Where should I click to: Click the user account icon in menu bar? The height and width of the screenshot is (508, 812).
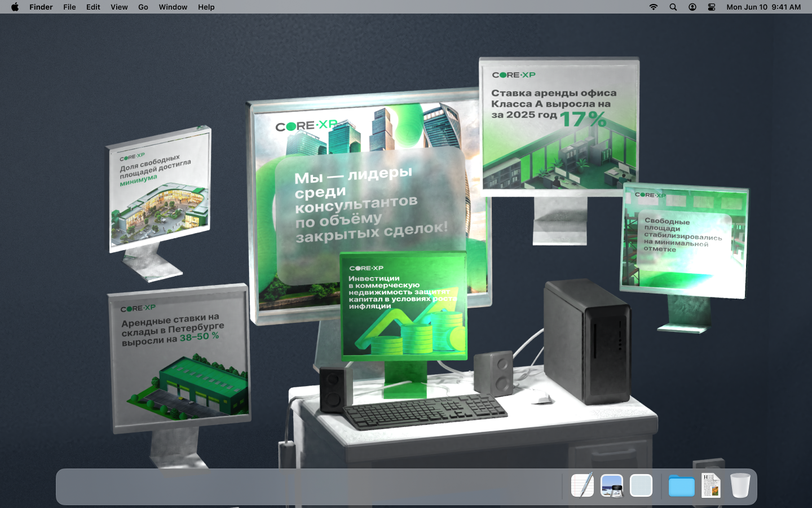pos(692,7)
